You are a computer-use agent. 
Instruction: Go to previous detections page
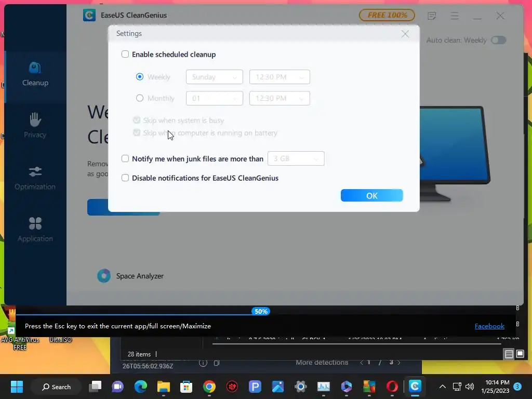[362, 363]
